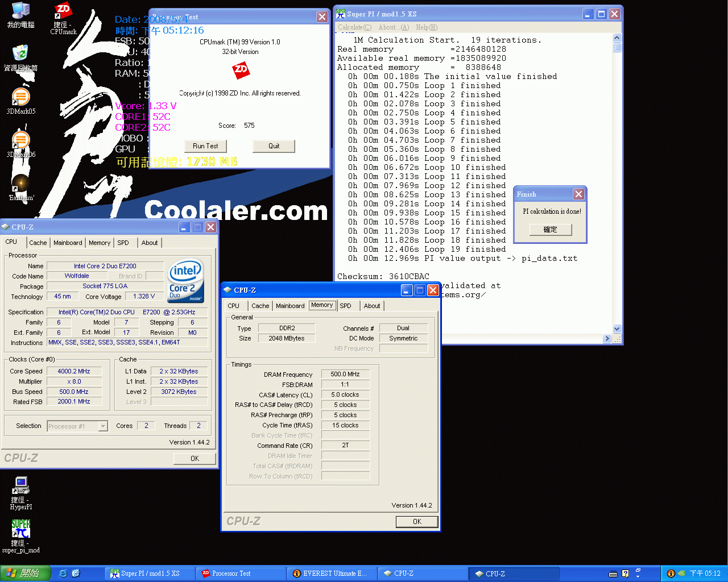Open the HyperPI shortcut on the desktop
Image resolution: width=728 pixels, height=582 pixels.
(x=20, y=493)
